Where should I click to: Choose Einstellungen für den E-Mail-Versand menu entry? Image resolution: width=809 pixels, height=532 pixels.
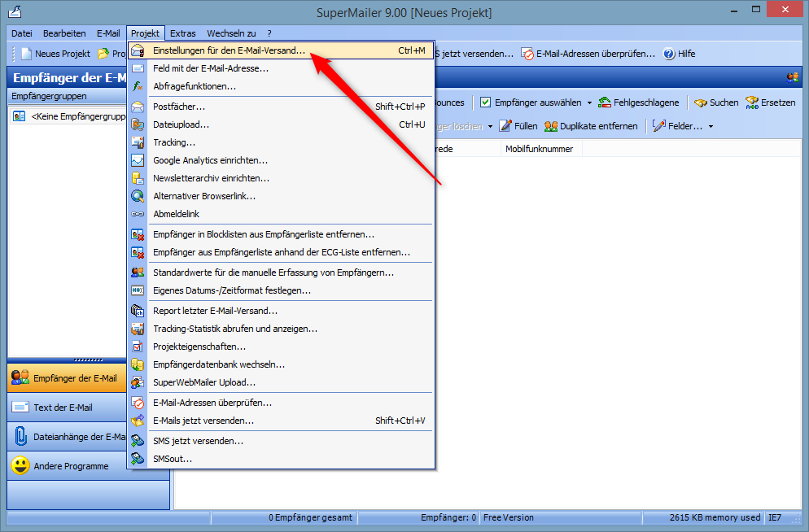[229, 50]
